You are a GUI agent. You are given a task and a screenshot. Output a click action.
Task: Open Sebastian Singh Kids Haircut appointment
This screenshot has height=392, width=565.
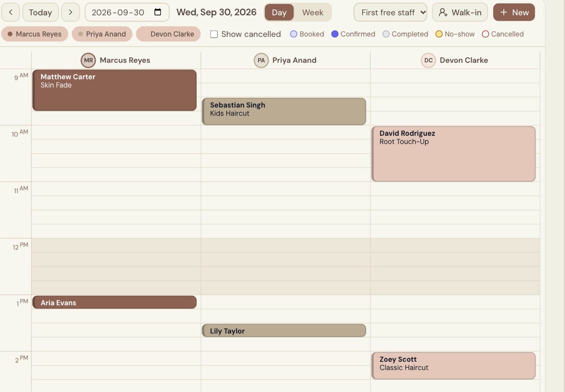[284, 111]
